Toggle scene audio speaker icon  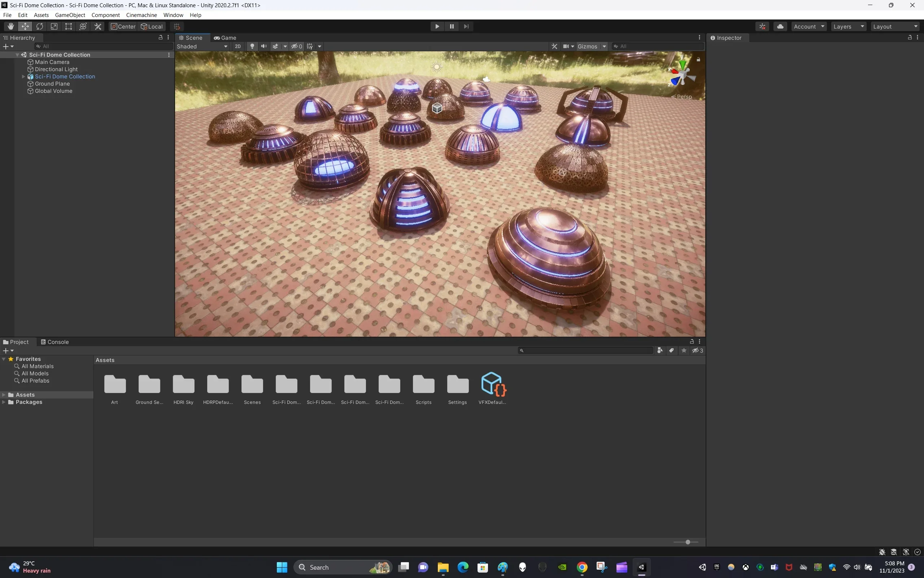pos(264,46)
